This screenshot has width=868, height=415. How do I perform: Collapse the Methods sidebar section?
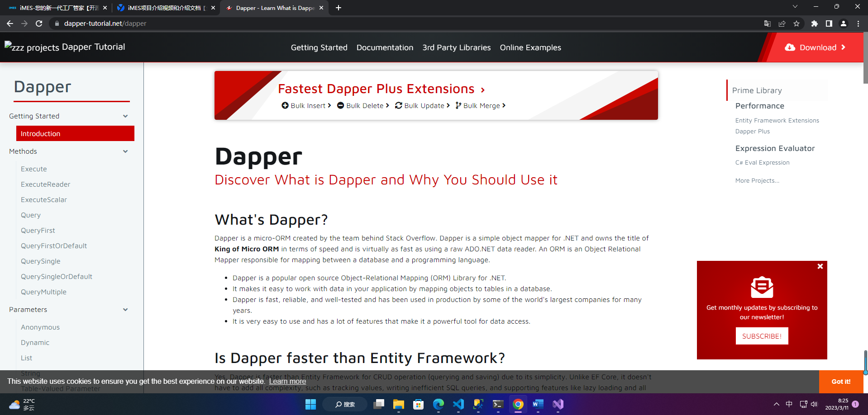[x=125, y=151]
